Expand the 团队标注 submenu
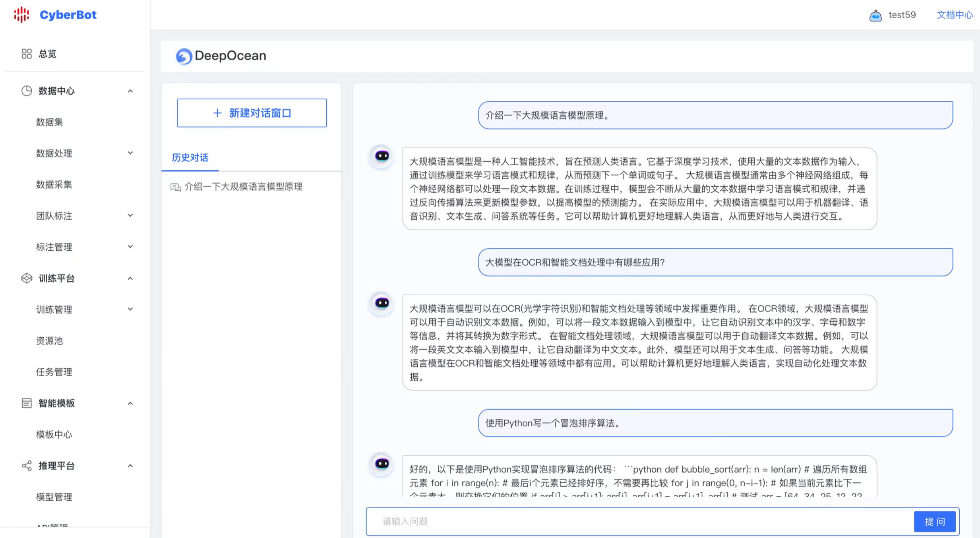 pyautogui.click(x=130, y=215)
